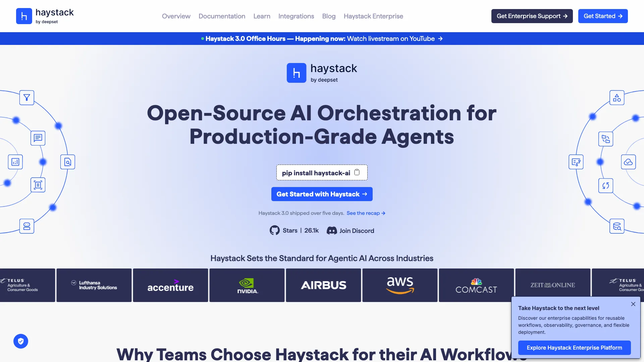
Task: Click the popup text 'Discover our enterprise capabilities…'
Action: pyautogui.click(x=574, y=325)
